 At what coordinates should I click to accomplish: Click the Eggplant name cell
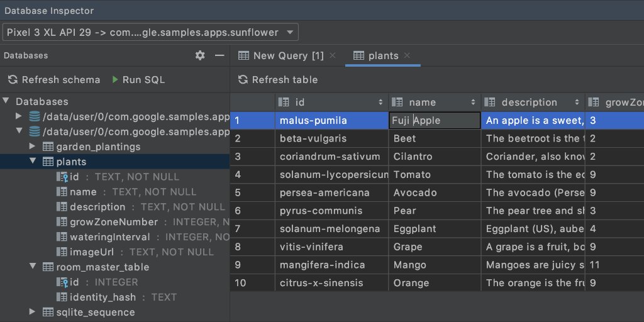coord(435,229)
